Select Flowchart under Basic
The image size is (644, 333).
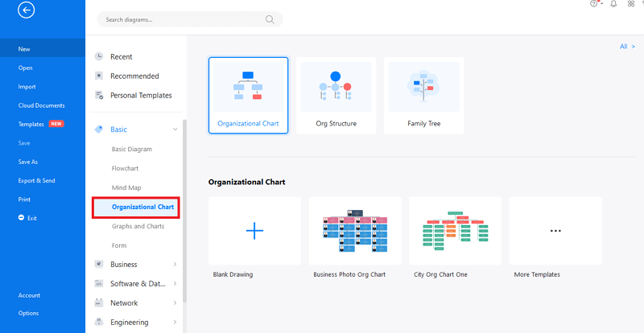coord(125,168)
